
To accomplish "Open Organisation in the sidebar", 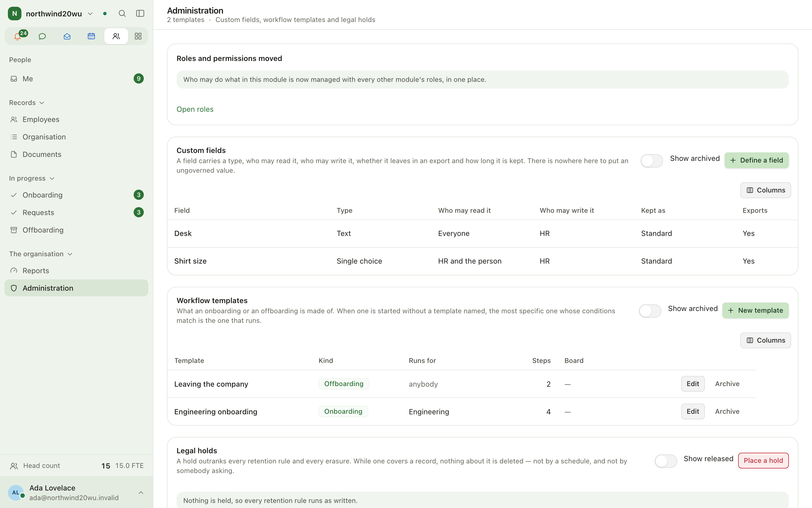I will click(76, 137).
